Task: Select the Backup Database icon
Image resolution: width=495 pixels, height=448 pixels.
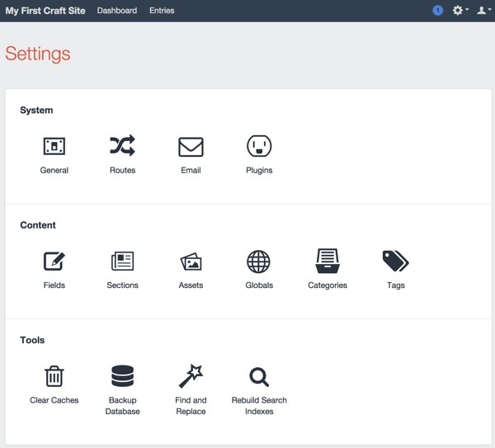Action: point(122,376)
